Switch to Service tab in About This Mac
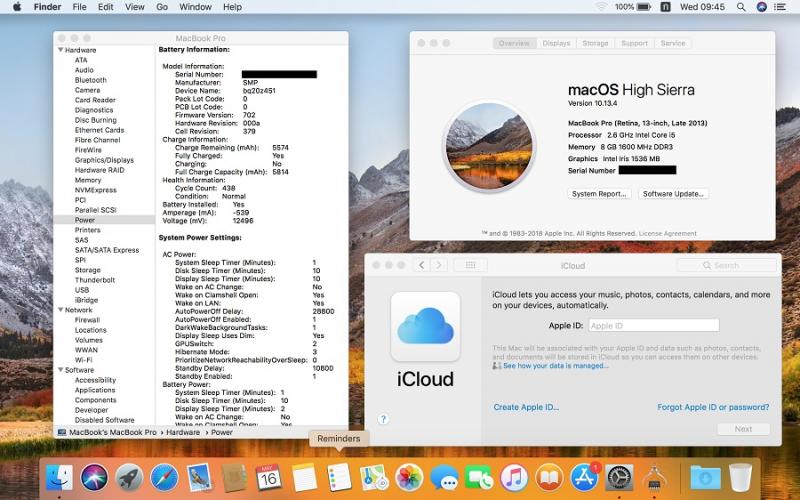 point(673,43)
